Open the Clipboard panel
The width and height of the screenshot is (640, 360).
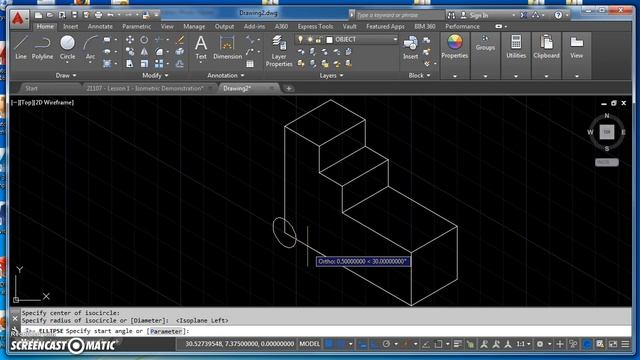coord(546,42)
